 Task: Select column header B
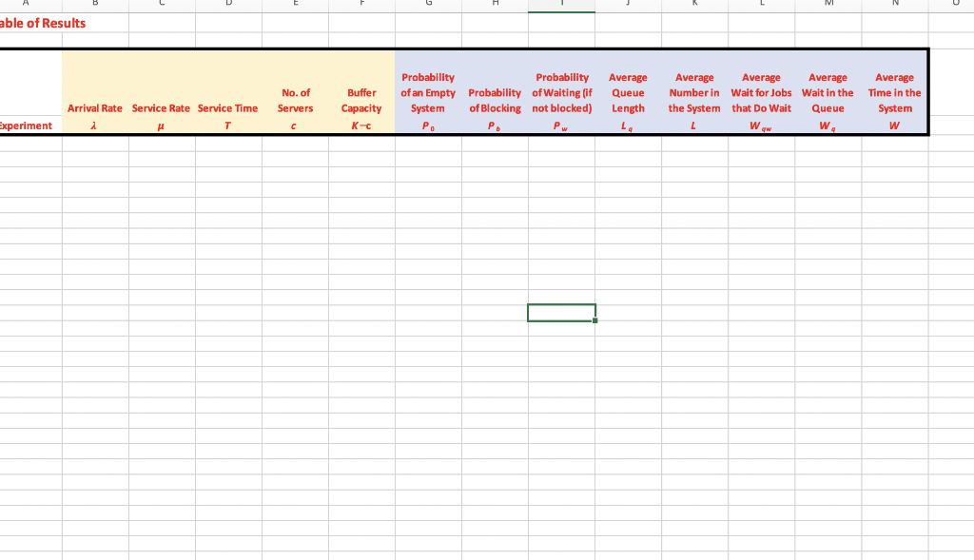coord(94,5)
